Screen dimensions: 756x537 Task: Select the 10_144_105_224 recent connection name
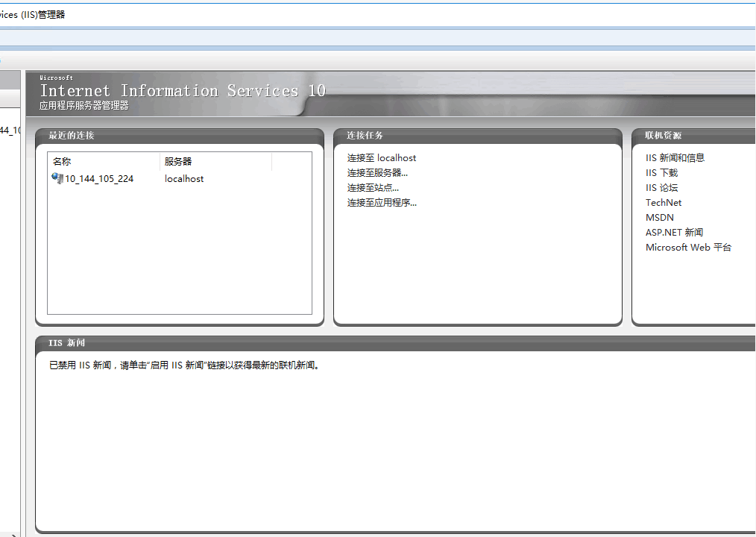point(99,179)
